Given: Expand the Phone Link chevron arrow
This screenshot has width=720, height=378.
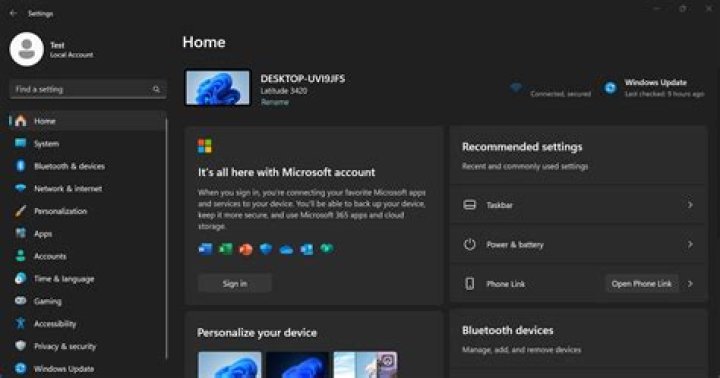Looking at the screenshot, I should pos(690,284).
